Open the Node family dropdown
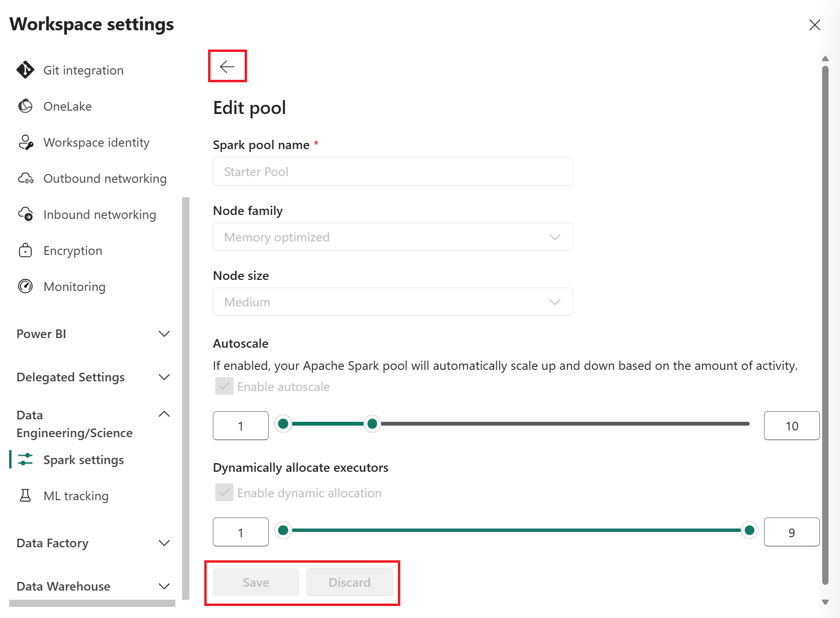 [393, 237]
